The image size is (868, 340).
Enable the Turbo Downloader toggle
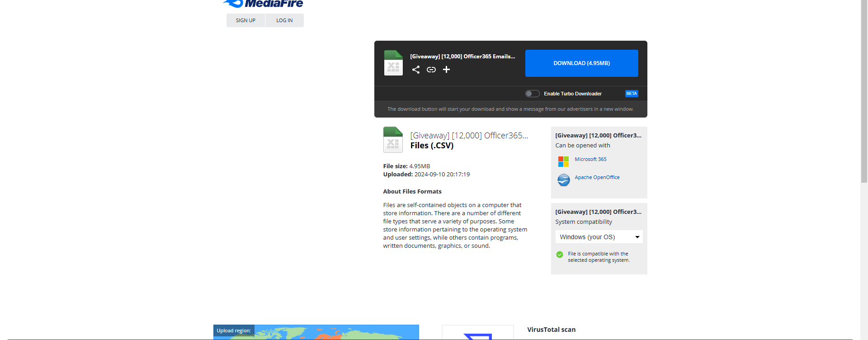pyautogui.click(x=533, y=94)
